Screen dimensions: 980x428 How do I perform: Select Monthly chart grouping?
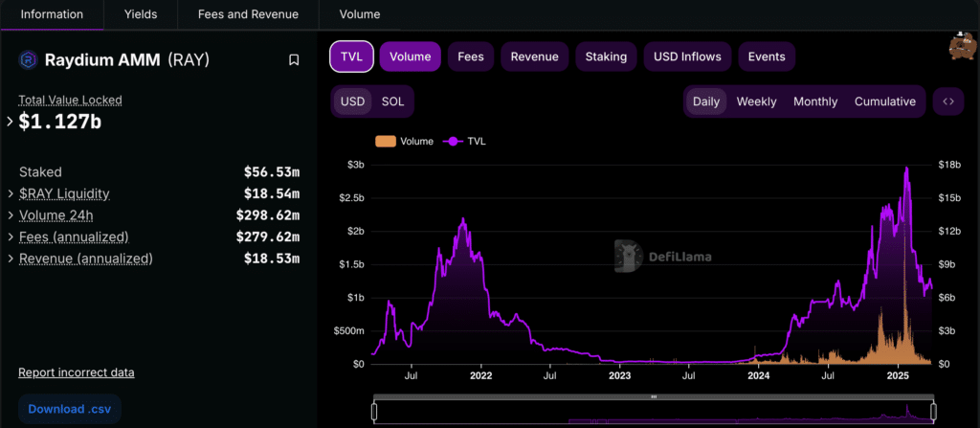(x=815, y=101)
